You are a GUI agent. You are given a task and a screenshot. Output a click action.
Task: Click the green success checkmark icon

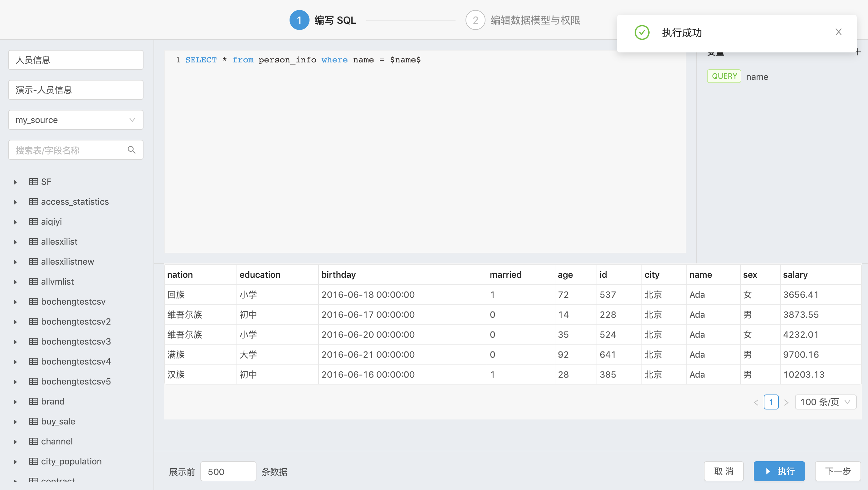tap(641, 33)
